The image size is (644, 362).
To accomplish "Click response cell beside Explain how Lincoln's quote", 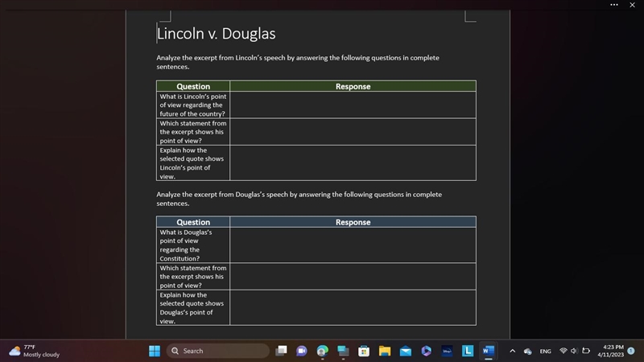I will [x=353, y=162].
